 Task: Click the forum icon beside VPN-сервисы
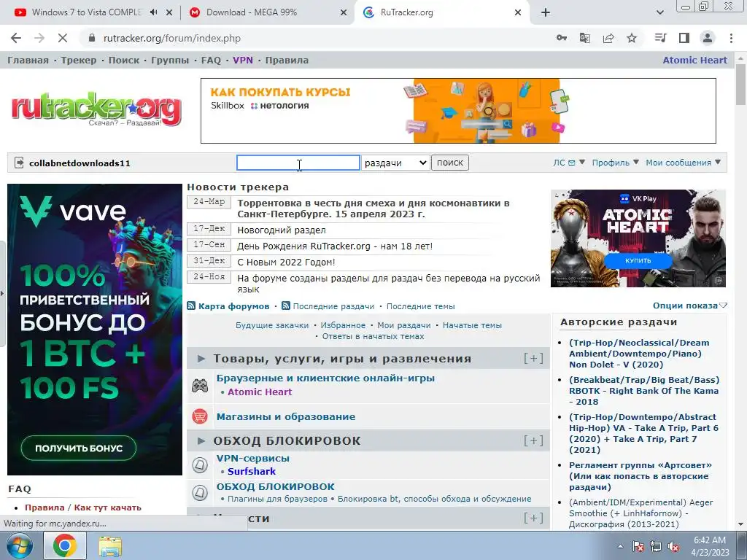pyautogui.click(x=200, y=464)
